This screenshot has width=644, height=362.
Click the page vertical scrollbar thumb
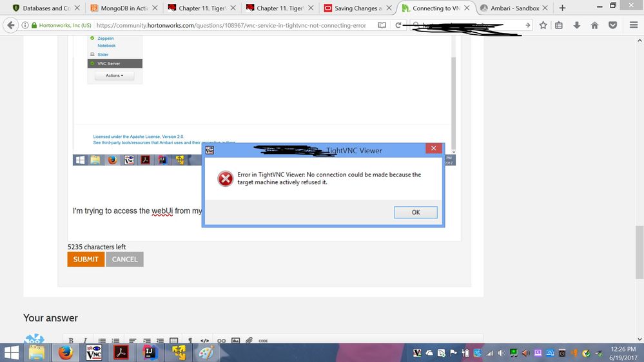(x=639, y=252)
